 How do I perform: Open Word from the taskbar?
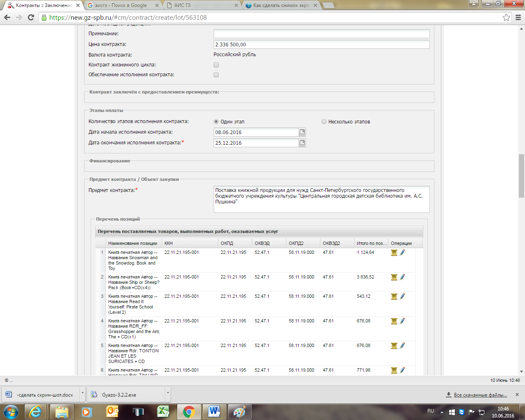tap(214, 412)
